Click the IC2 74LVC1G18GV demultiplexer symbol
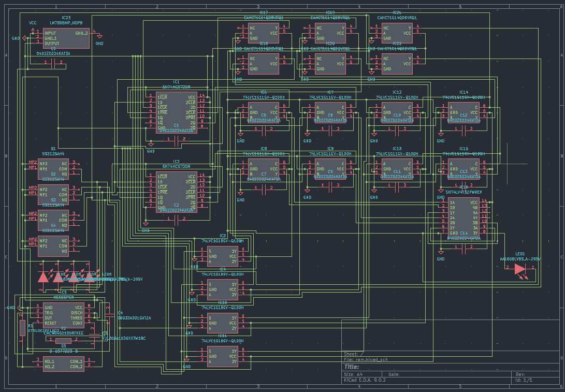The image size is (565, 392). tap(222, 256)
